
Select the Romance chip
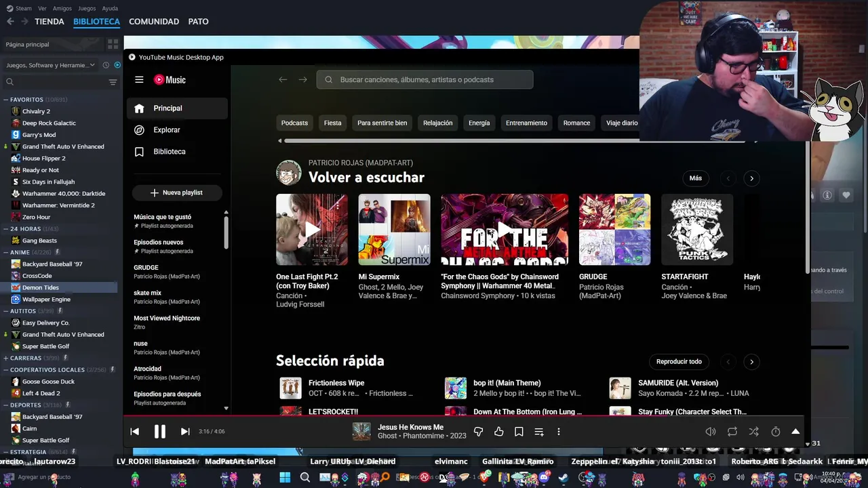click(x=576, y=123)
